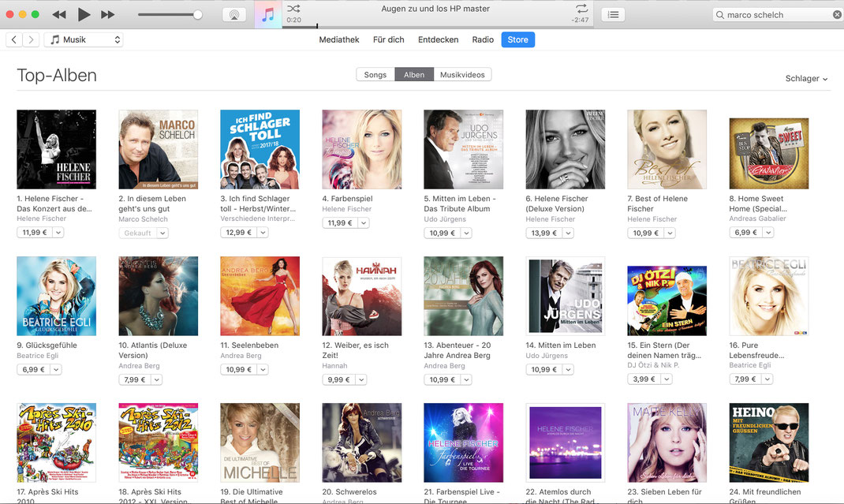Open Udo Jürgens Tribute Album cover
Image resolution: width=844 pixels, height=504 pixels.
pos(464,149)
